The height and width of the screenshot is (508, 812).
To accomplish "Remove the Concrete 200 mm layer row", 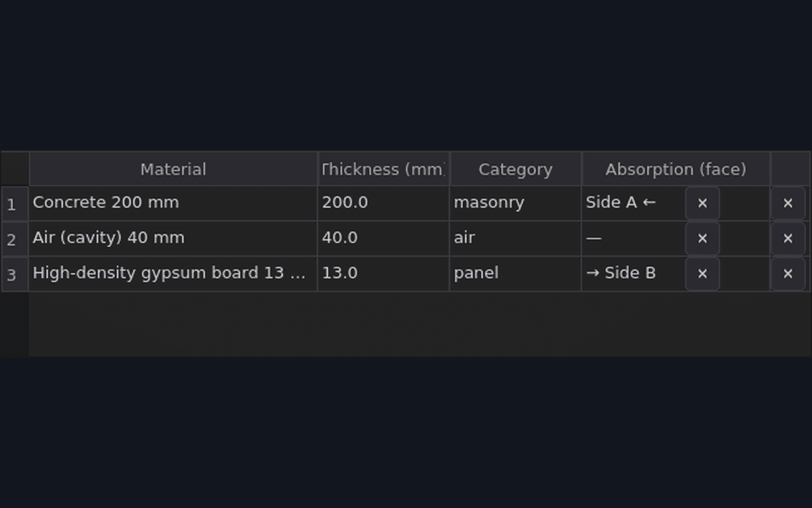I will tap(788, 203).
